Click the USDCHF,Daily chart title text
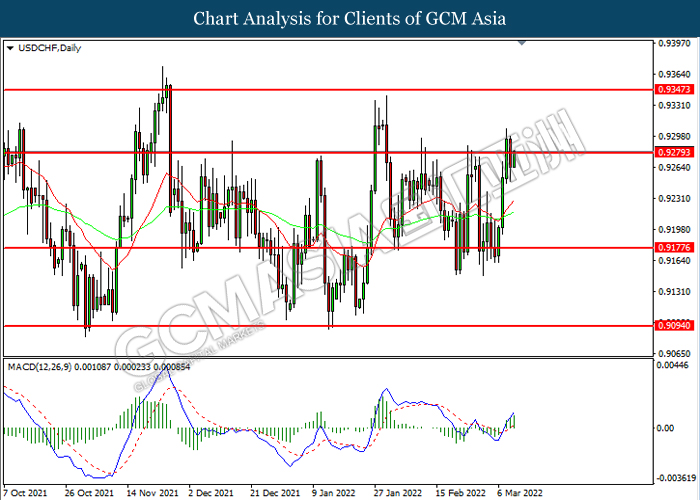Image resolution: width=700 pixels, height=500 pixels. (x=50, y=48)
